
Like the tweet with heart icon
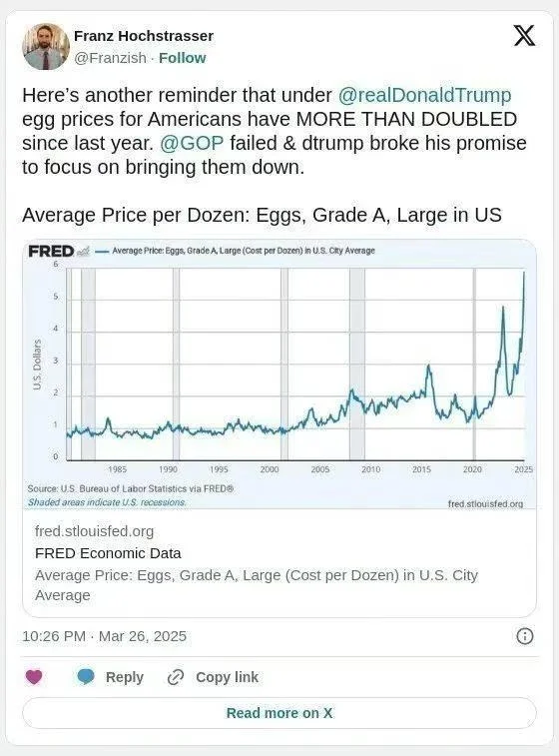point(34,677)
